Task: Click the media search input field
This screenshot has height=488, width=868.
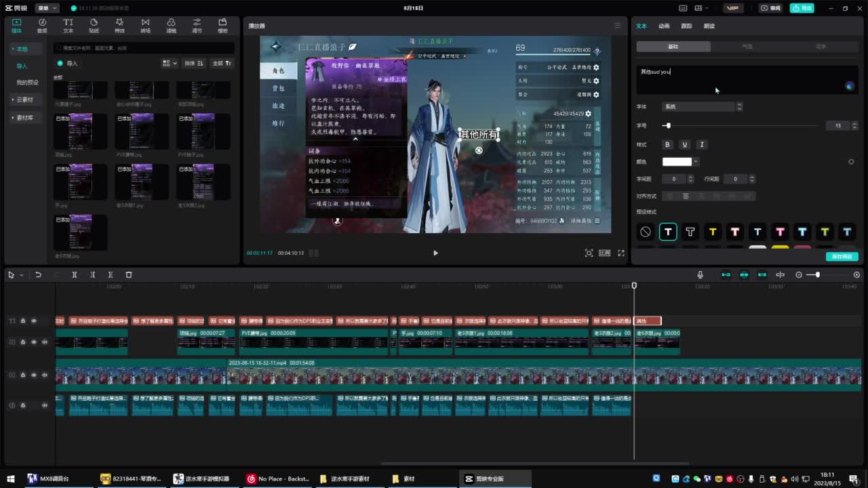Action: point(144,48)
